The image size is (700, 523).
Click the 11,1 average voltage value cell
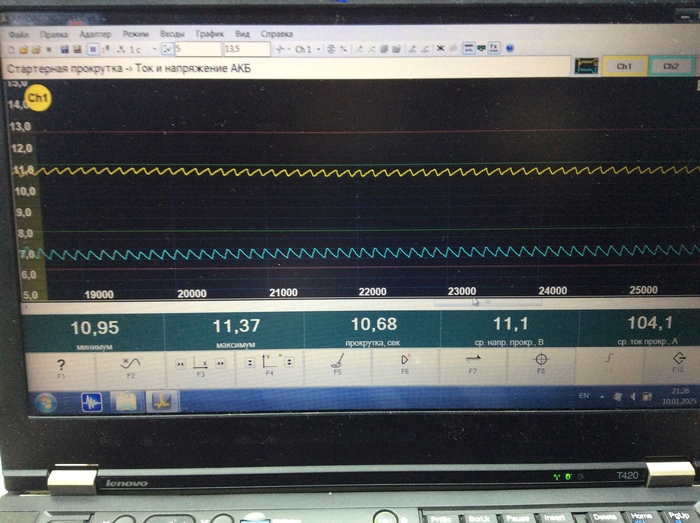(510, 328)
